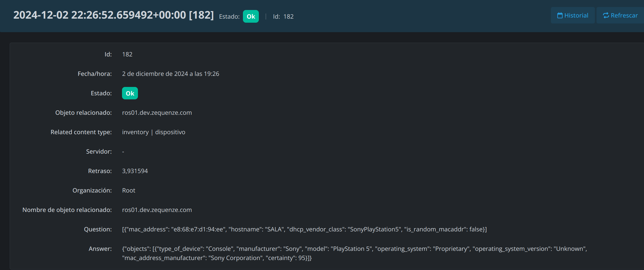
Task: Click the 'Answer:' field label
Action: [100, 249]
